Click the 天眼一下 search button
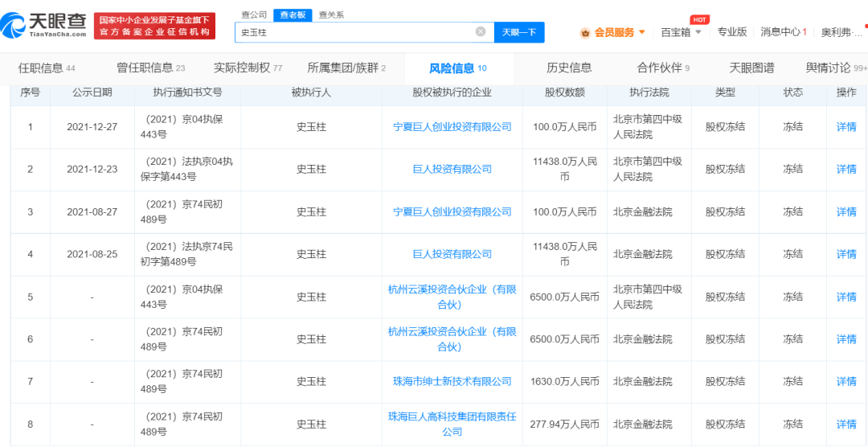The width and height of the screenshot is (868, 447). pyautogui.click(x=518, y=32)
